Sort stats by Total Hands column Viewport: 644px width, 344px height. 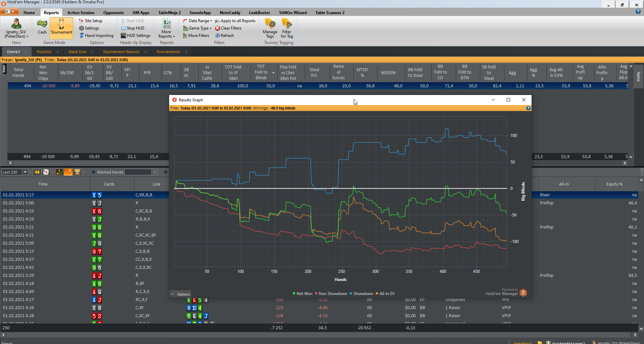[x=18, y=72]
